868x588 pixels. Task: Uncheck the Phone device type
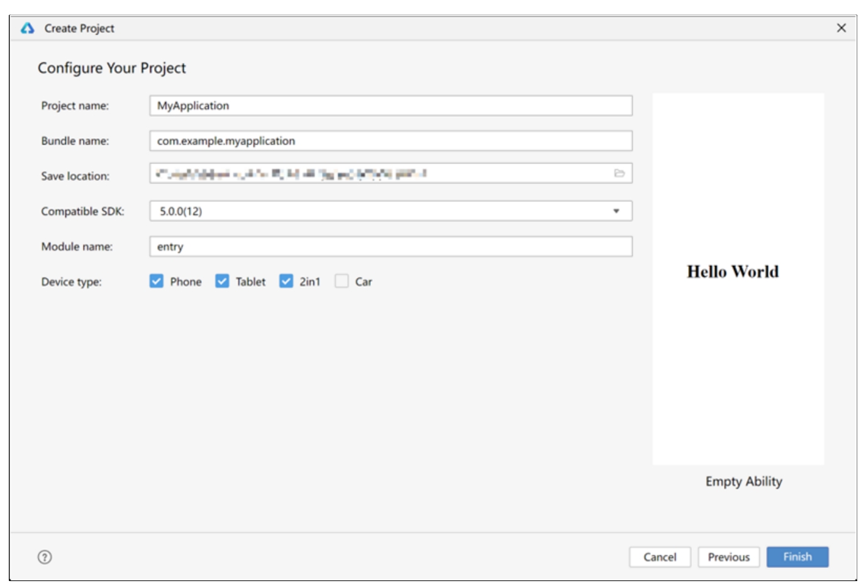pyautogui.click(x=157, y=281)
